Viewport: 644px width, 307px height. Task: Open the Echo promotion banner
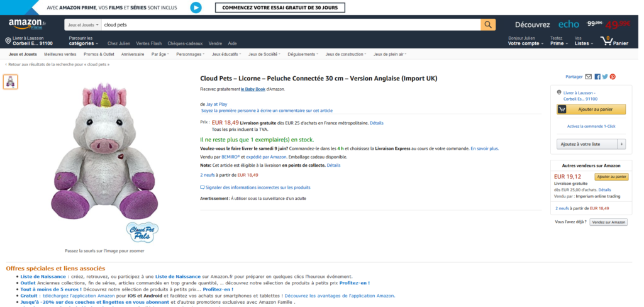pyautogui.click(x=572, y=25)
